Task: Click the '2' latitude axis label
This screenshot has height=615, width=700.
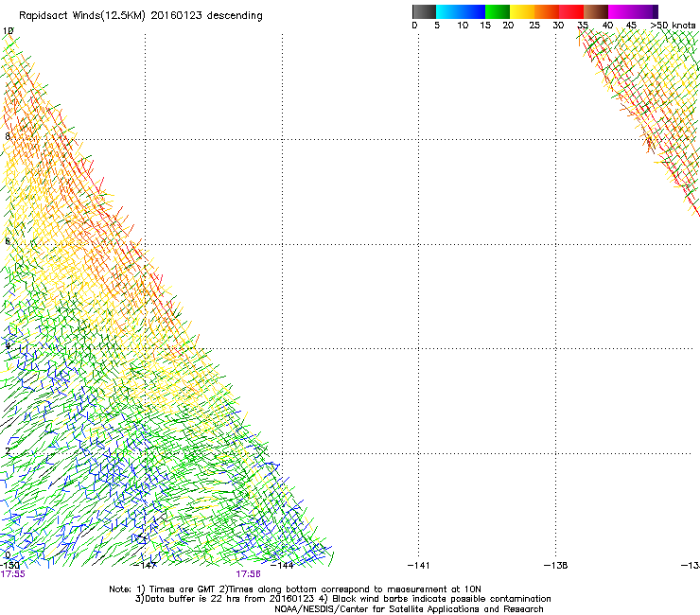Action: (8, 450)
